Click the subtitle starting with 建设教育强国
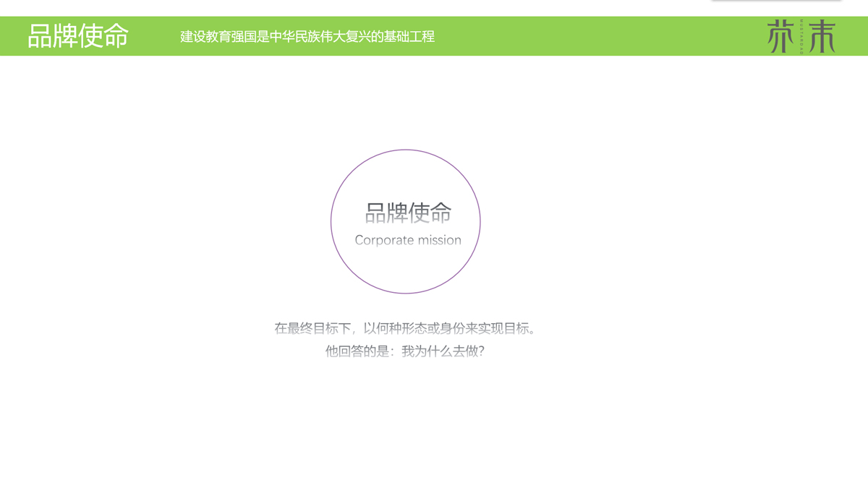 pos(307,36)
